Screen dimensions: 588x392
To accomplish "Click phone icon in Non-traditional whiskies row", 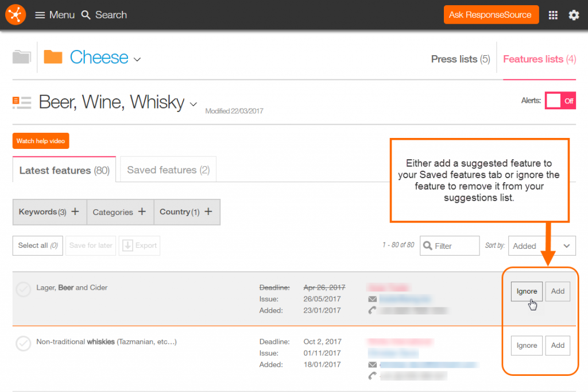I will [372, 376].
